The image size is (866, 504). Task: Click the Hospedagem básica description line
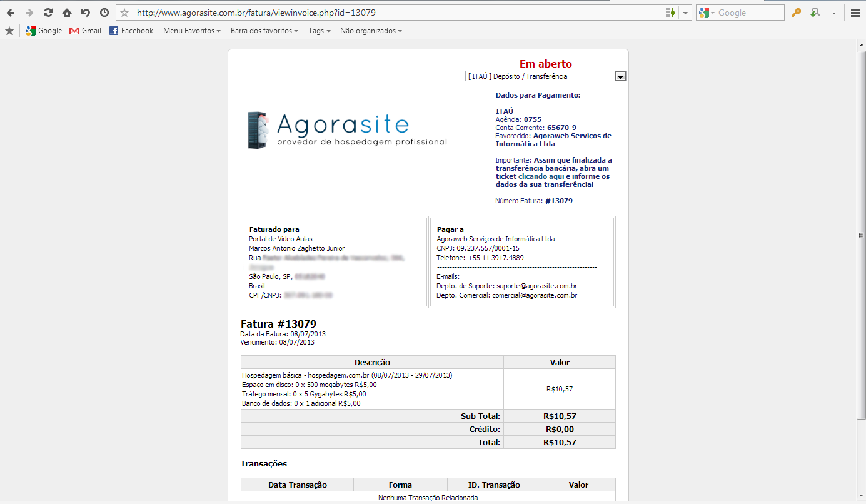pyautogui.click(x=347, y=375)
